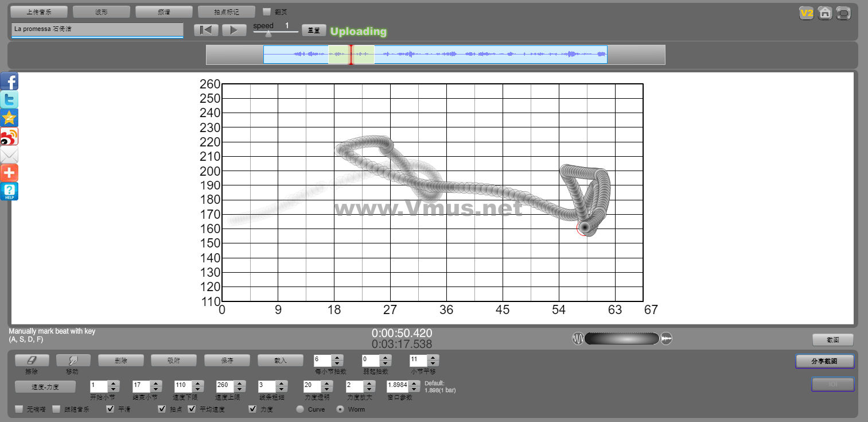Go to the home page icon
The width and height of the screenshot is (868, 422).
pos(825,13)
